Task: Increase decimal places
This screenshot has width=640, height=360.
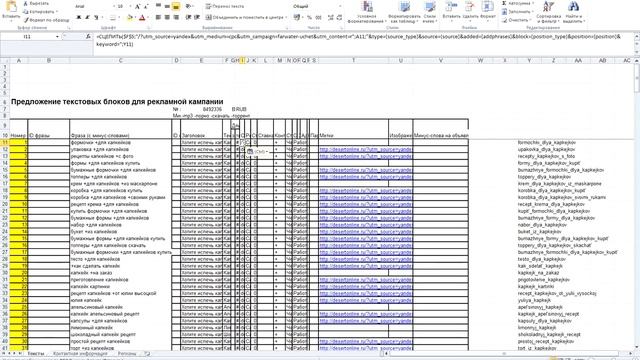Action: tap(331, 18)
